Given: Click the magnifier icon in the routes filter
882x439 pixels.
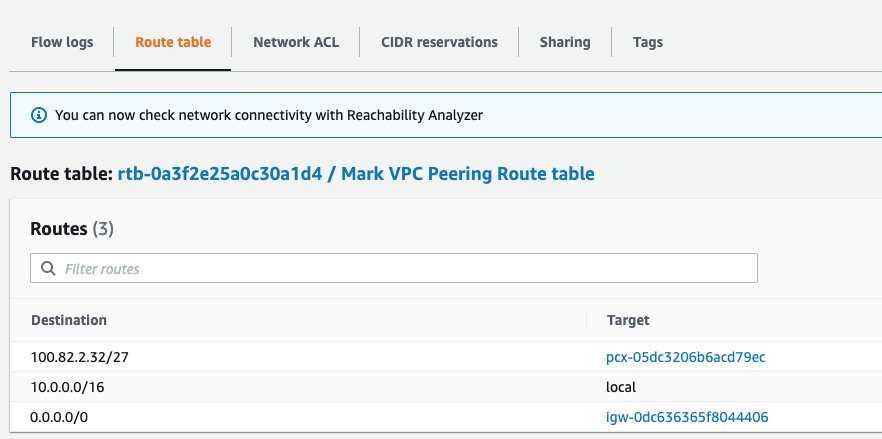Looking at the screenshot, I should [x=48, y=269].
